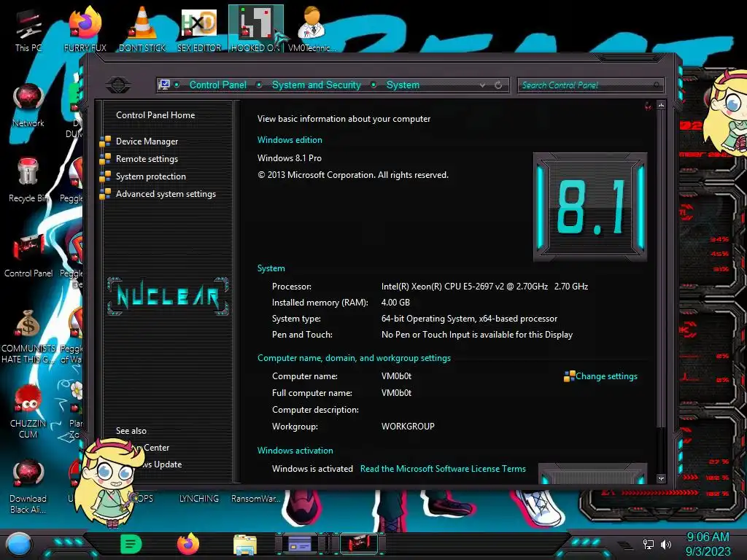Click the Windows is activated text
The image size is (747, 560).
(x=312, y=469)
